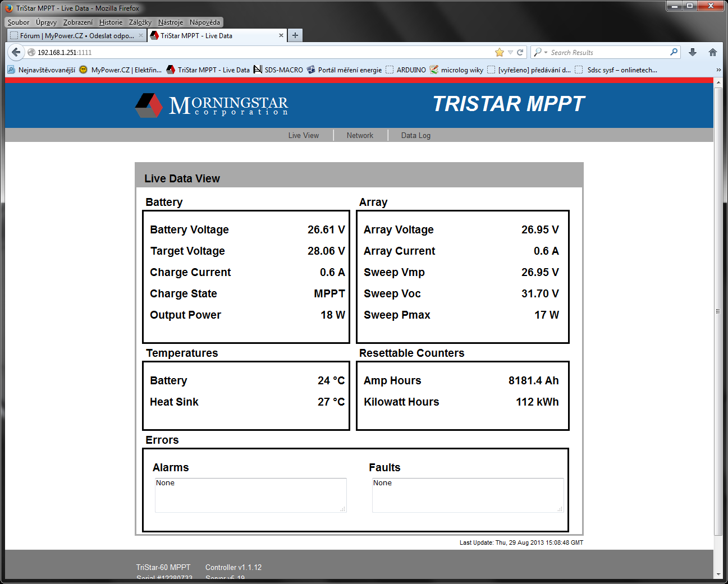Open the [vyřešeno] předávání d... bookmark

(529, 70)
